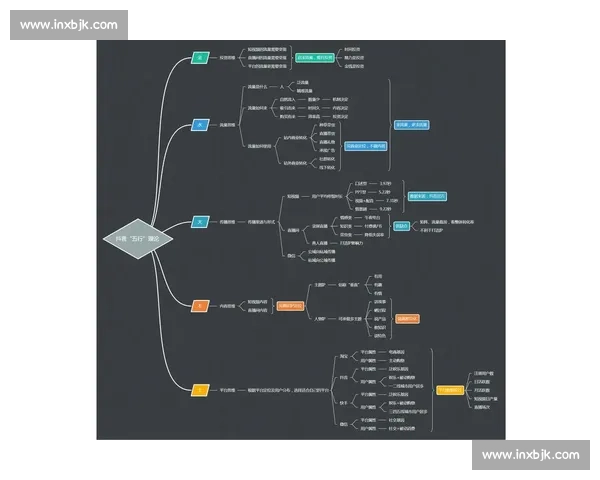Select the blue 水 branch node

pos(200,125)
